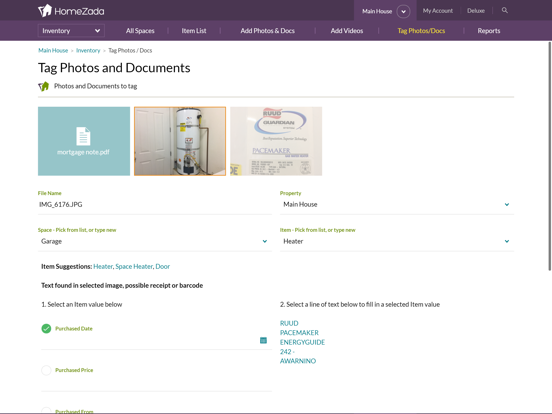The width and height of the screenshot is (552, 414).
Task: Click the page vertical scrollbar
Action: (x=550, y=156)
